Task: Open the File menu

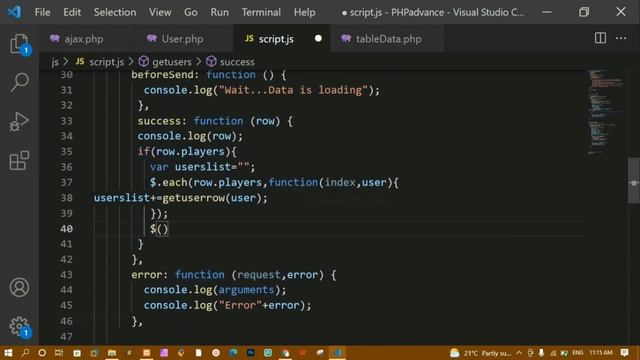Action: (42, 12)
